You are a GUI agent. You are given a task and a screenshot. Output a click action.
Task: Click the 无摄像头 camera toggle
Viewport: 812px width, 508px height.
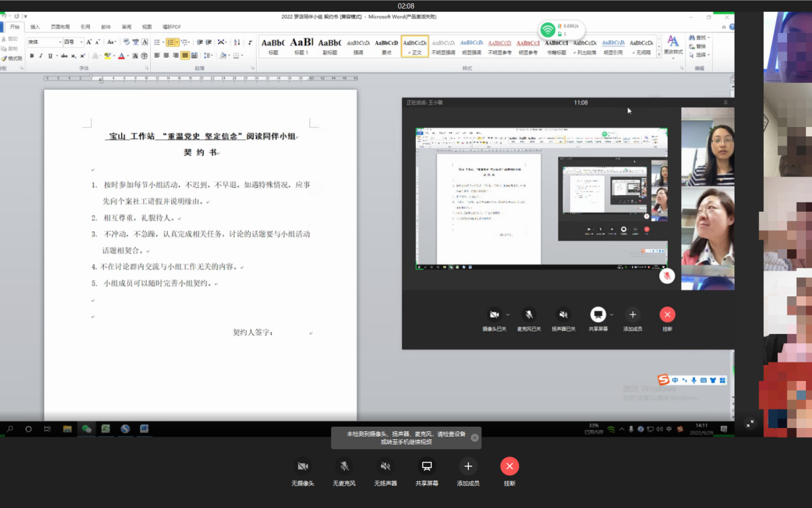[303, 466]
